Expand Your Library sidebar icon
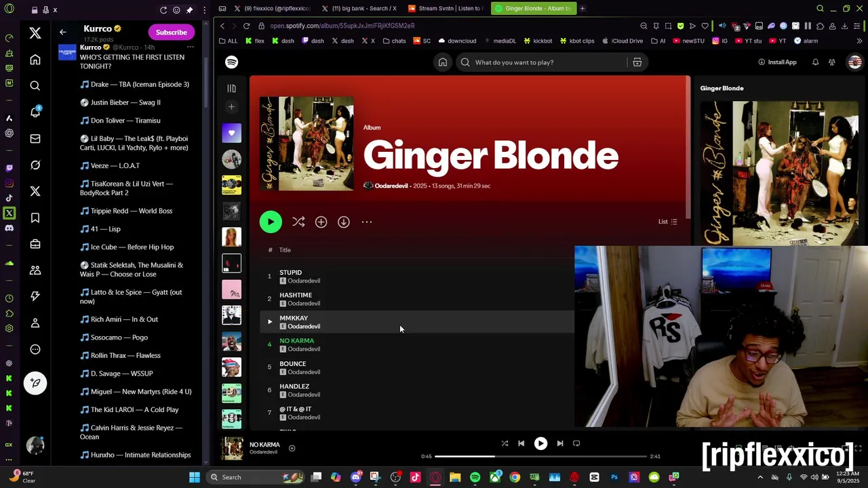The height and width of the screenshot is (488, 868). pos(231,88)
